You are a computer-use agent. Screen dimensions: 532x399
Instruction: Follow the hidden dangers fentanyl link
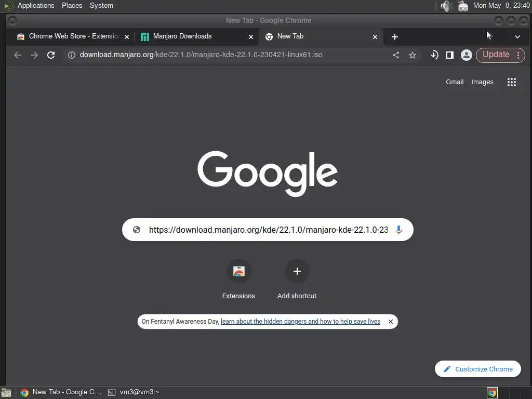300,321
